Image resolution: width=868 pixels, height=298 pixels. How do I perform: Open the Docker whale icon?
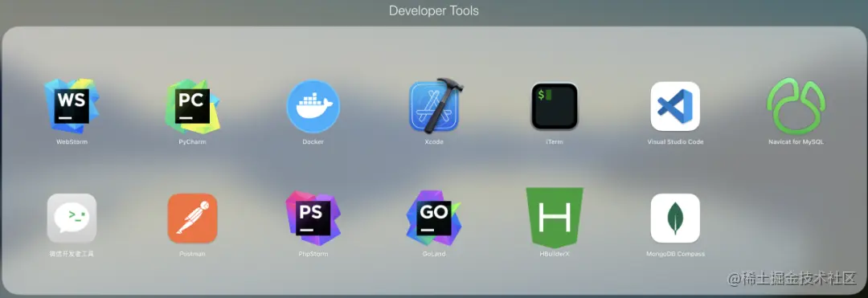[x=313, y=106]
